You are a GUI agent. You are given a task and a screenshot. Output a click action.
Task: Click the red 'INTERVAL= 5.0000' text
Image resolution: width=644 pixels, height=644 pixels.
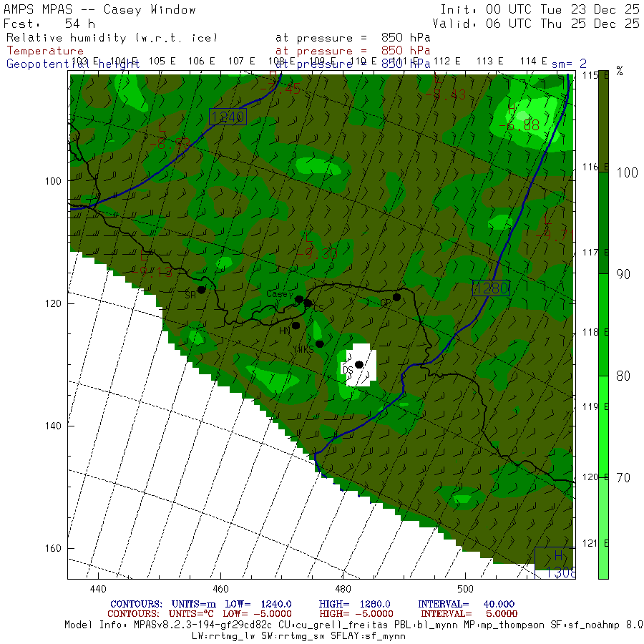click(469, 614)
